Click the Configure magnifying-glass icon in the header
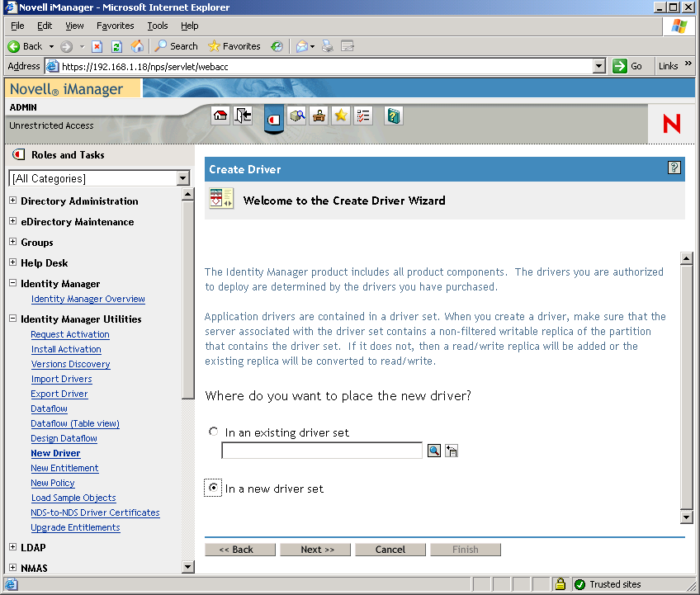700x595 pixels. 297,116
